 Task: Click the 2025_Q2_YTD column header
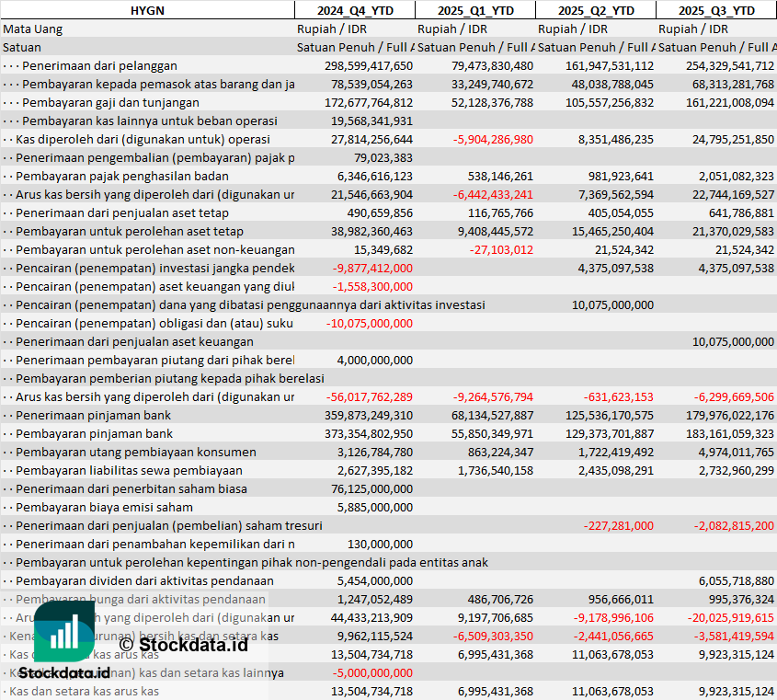595,10
